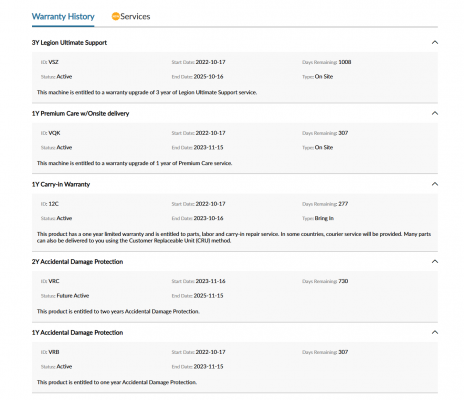
Task: Click the warranty ID VQK
Action: coord(54,133)
